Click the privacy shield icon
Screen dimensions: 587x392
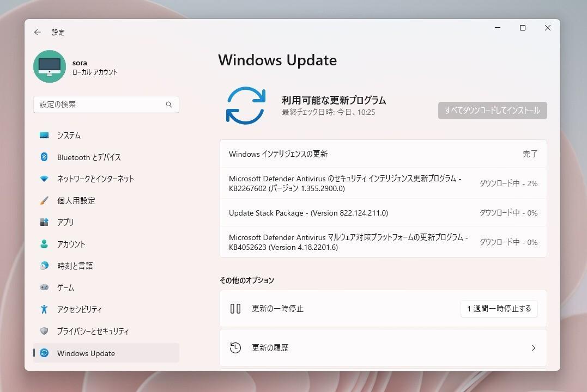[44, 330]
